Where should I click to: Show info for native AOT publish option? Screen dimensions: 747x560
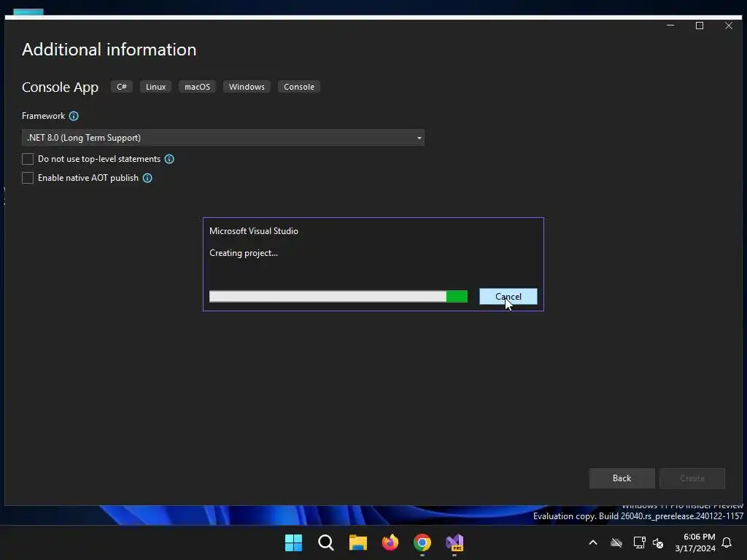[x=147, y=178]
